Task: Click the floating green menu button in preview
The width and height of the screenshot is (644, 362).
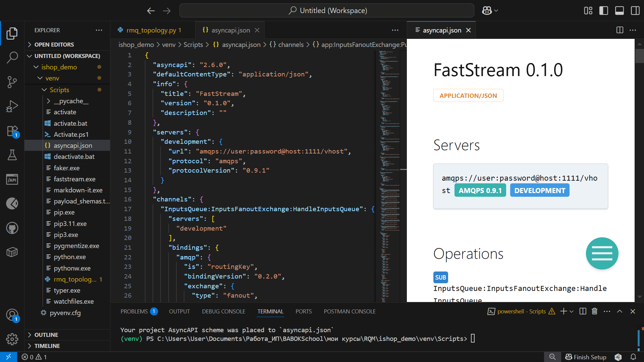Action: [602, 253]
